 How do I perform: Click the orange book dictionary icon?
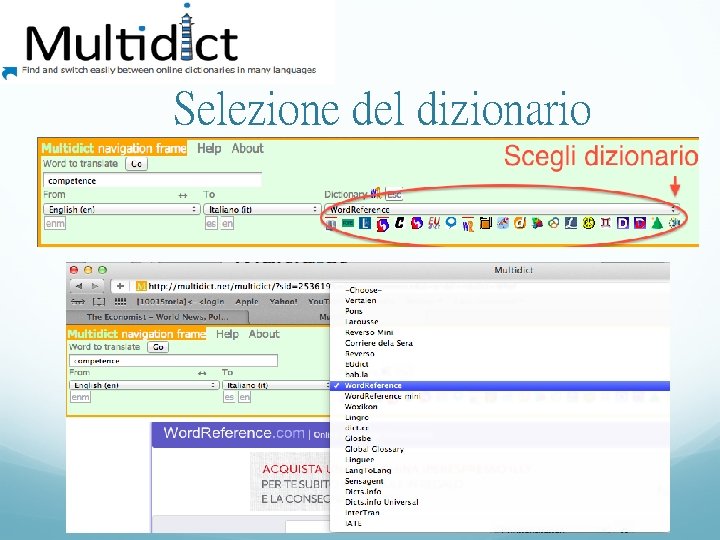click(485, 223)
